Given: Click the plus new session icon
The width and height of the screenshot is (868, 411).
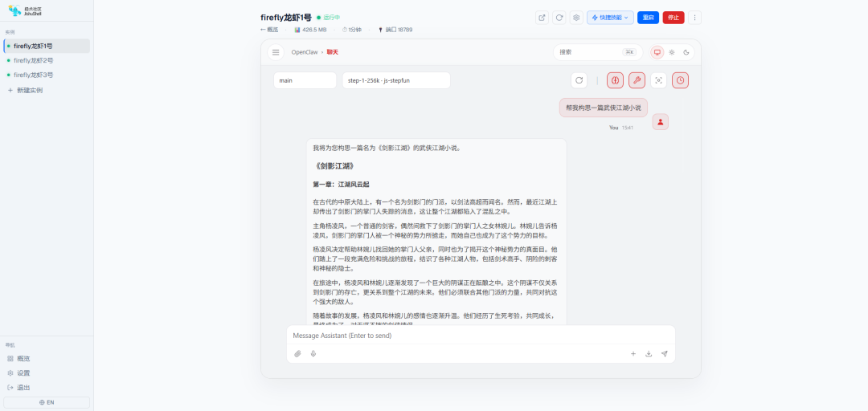Looking at the screenshot, I should pyautogui.click(x=633, y=354).
